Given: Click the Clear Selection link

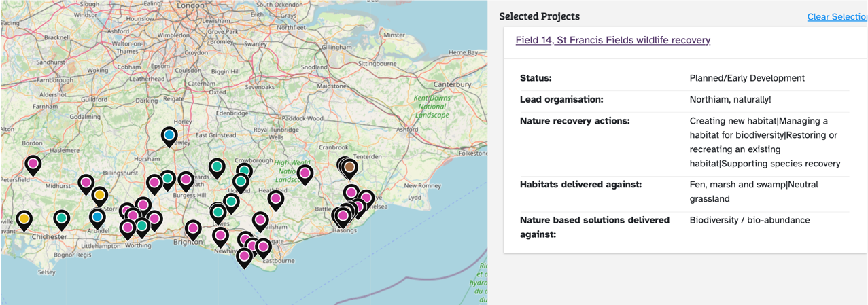Looking at the screenshot, I should pyautogui.click(x=837, y=17).
